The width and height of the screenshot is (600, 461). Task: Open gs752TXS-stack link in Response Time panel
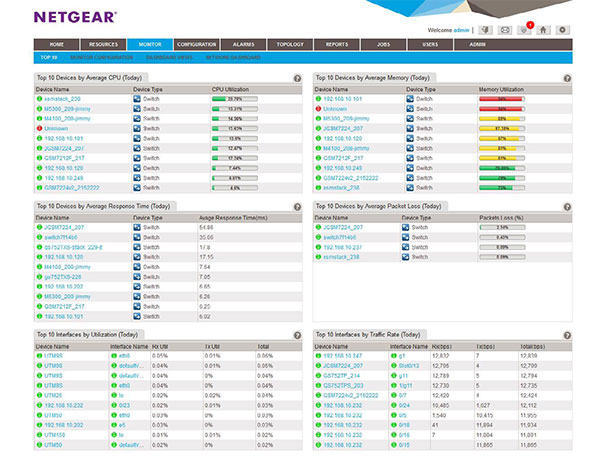[73, 247]
